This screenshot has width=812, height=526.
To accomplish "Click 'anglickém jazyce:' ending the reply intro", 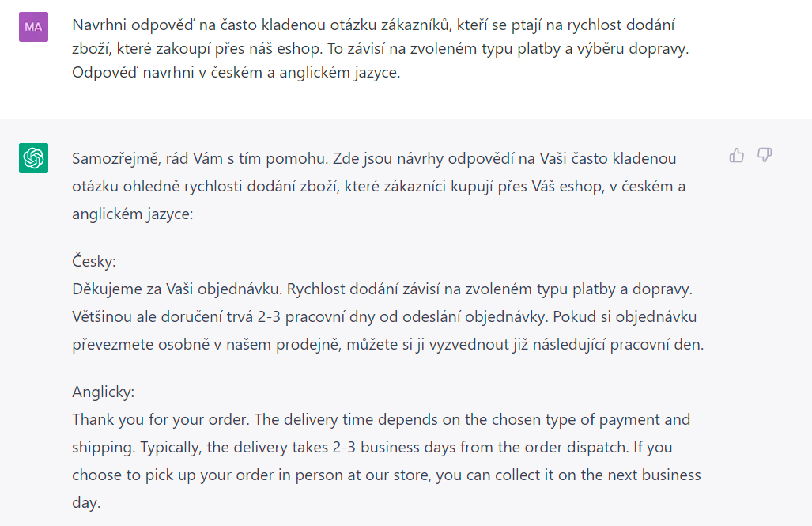I will 133,214.
